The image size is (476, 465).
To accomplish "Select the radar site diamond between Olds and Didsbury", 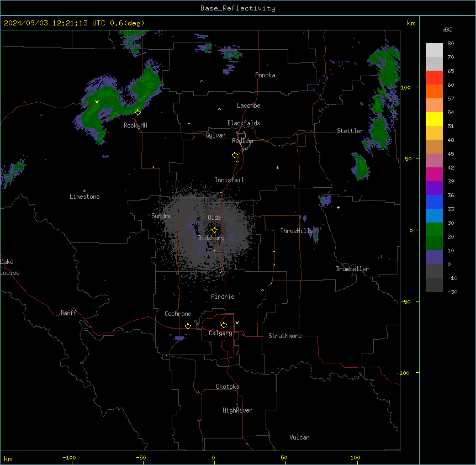I will (x=214, y=230).
